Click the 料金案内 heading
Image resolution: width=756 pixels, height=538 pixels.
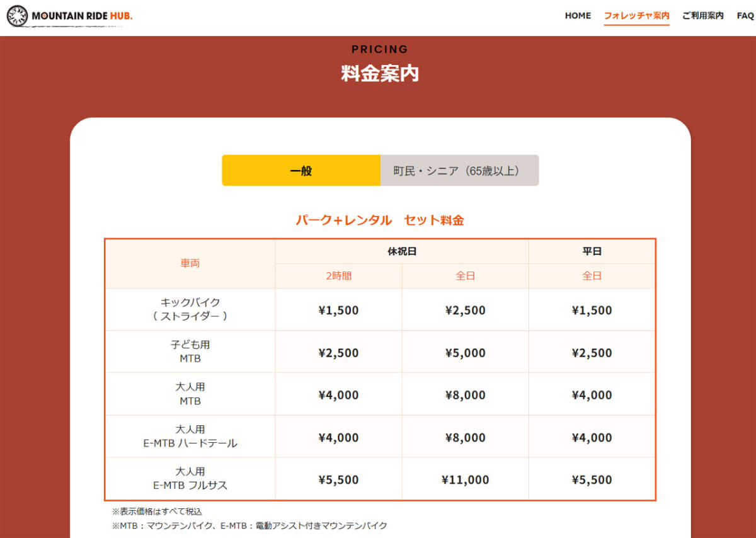[380, 74]
